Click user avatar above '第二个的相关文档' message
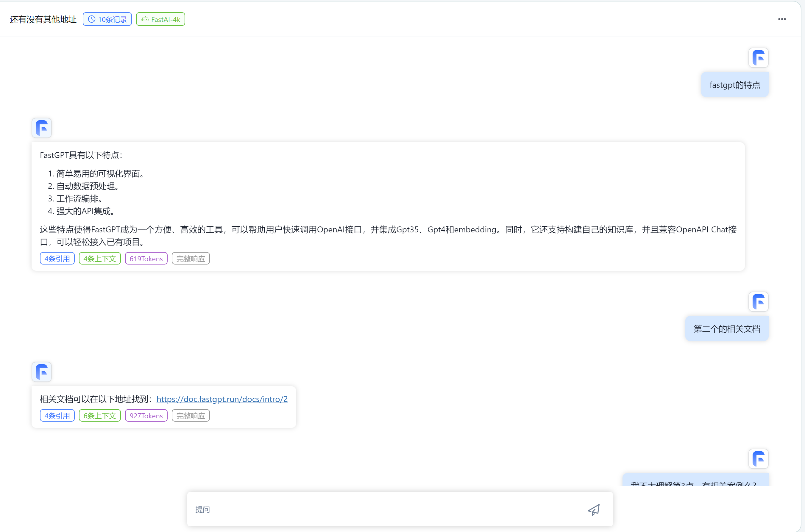The width and height of the screenshot is (805, 532). [758, 302]
